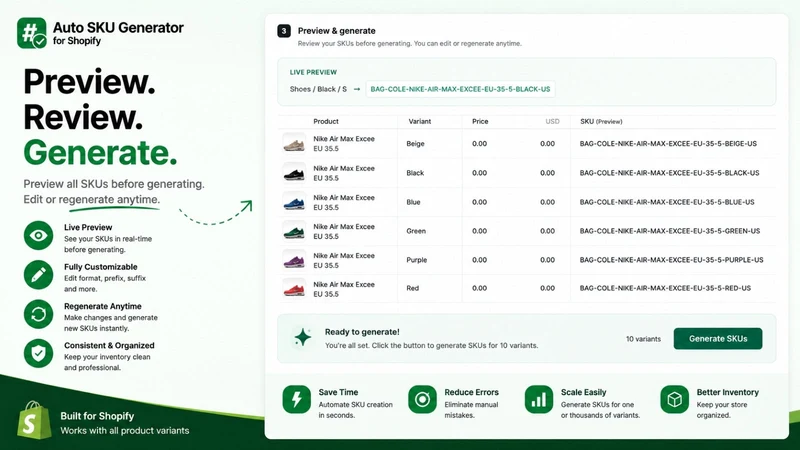
Task: Click the SKU (Preview) column header
Action: (601, 121)
